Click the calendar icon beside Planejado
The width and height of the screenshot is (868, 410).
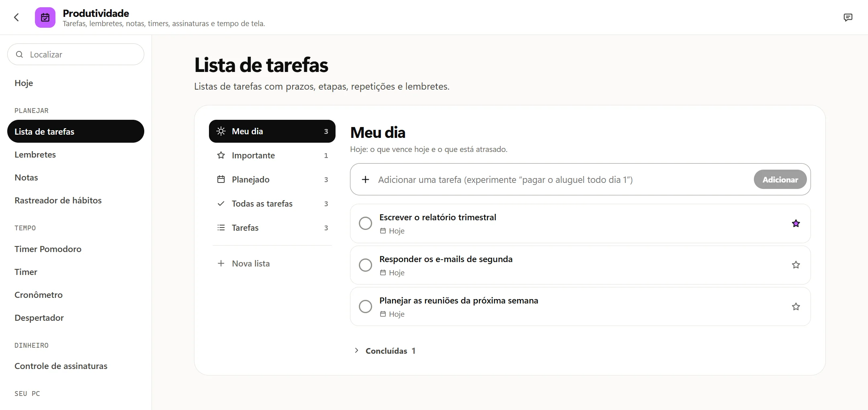point(221,179)
